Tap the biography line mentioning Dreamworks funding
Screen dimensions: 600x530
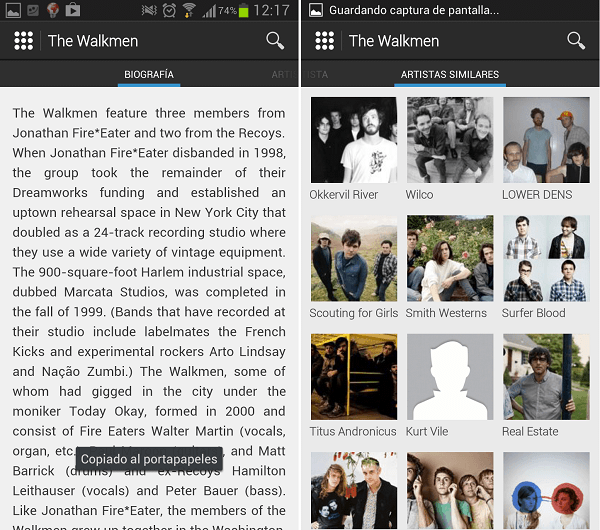tap(149, 192)
